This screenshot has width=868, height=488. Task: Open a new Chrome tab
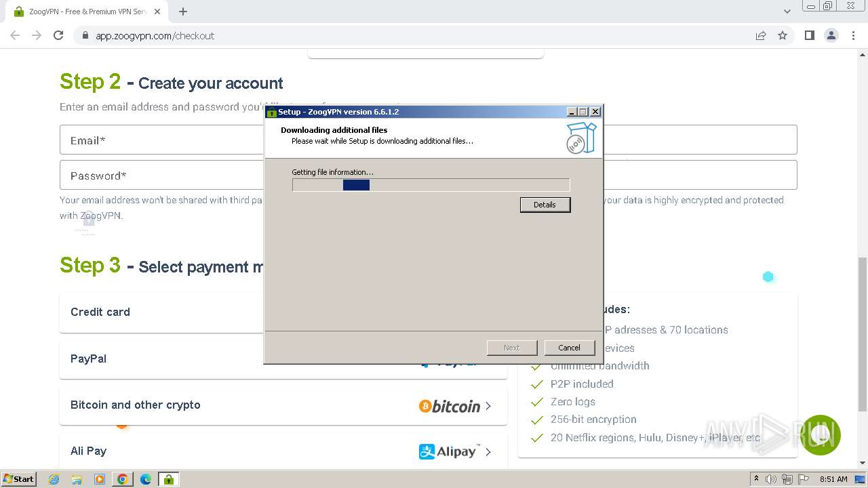pos(183,12)
